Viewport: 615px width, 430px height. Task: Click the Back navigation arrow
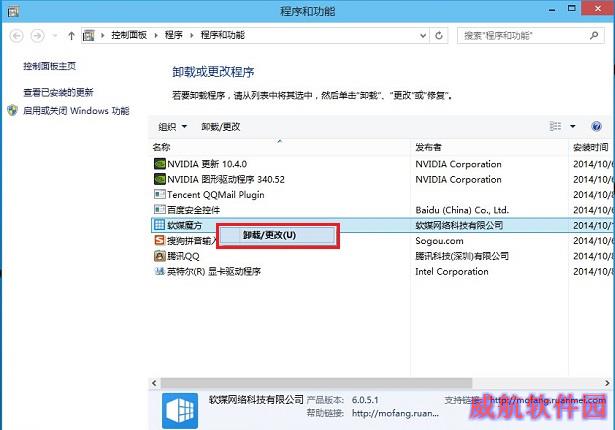[x=16, y=36]
